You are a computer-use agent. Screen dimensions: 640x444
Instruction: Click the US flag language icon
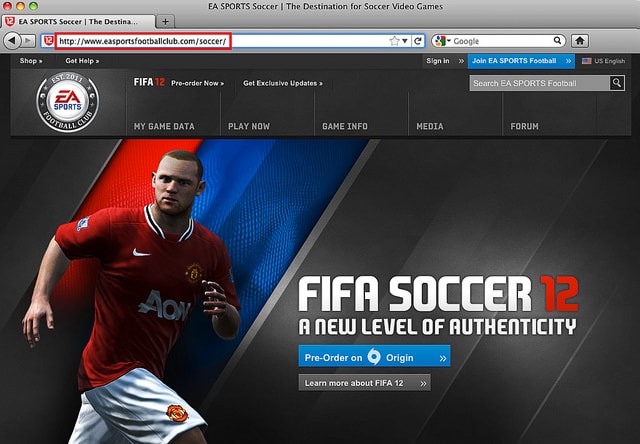click(x=587, y=61)
